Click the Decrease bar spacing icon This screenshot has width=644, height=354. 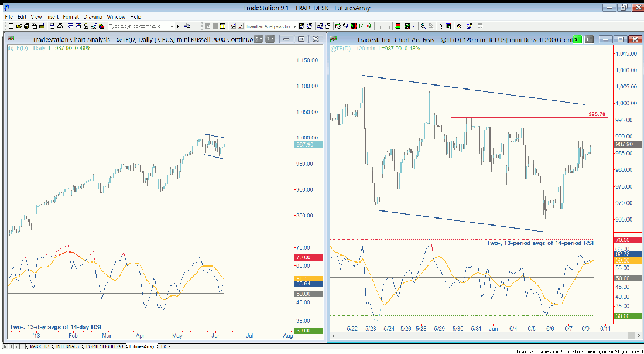coord(379,26)
